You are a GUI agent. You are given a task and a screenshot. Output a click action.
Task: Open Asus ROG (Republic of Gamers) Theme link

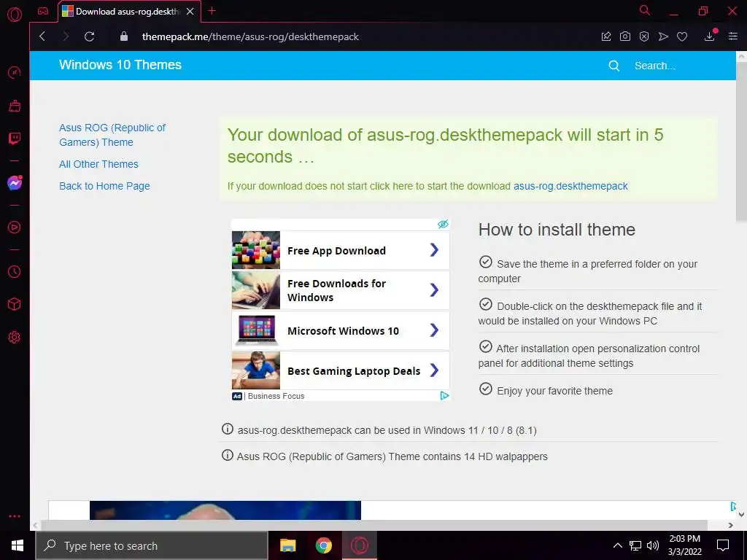[x=112, y=135]
